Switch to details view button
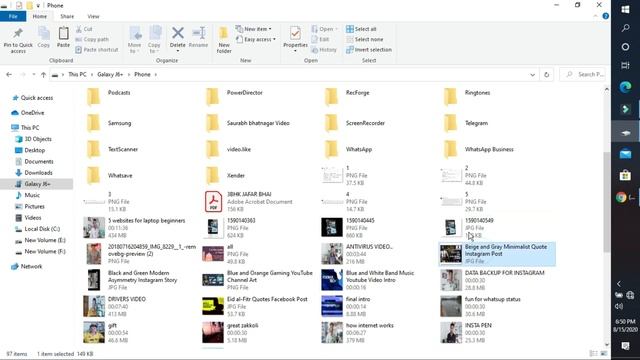The height and width of the screenshot is (360, 640). pyautogui.click(x=593, y=353)
